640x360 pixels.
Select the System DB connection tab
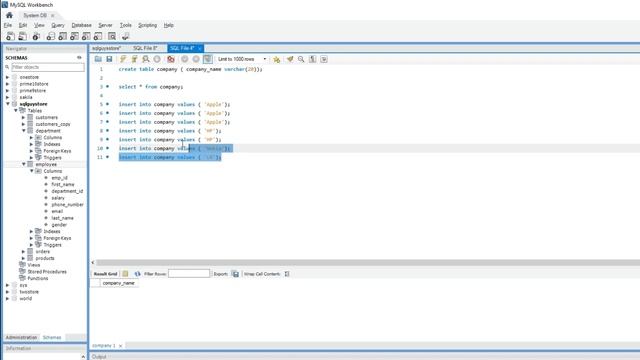point(35,16)
